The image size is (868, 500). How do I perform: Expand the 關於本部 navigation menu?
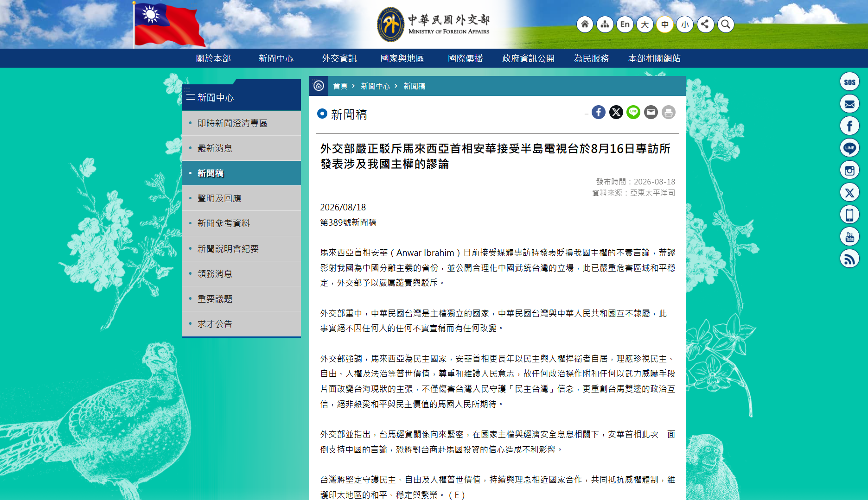tap(213, 58)
